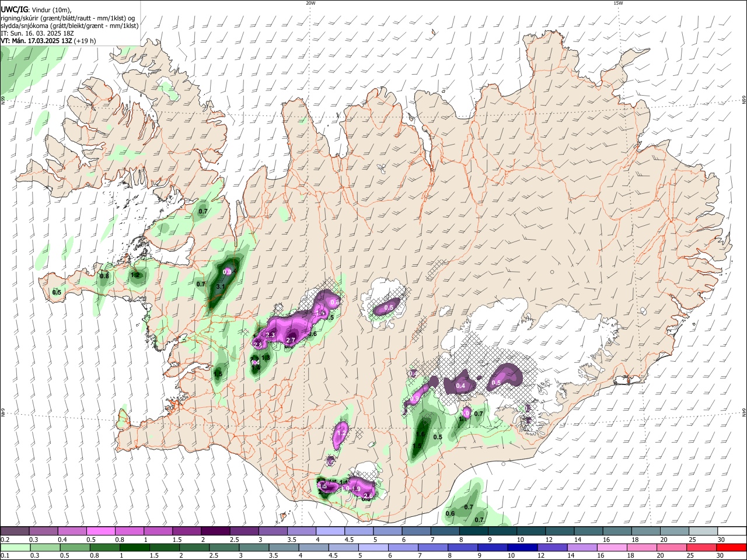Click lower legend swatch between 1.5 and 2

tap(165, 547)
